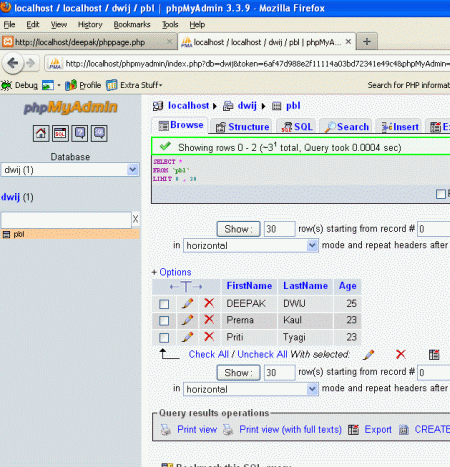Edit the Priti row pencil icon
The width and height of the screenshot is (450, 467).
click(187, 337)
